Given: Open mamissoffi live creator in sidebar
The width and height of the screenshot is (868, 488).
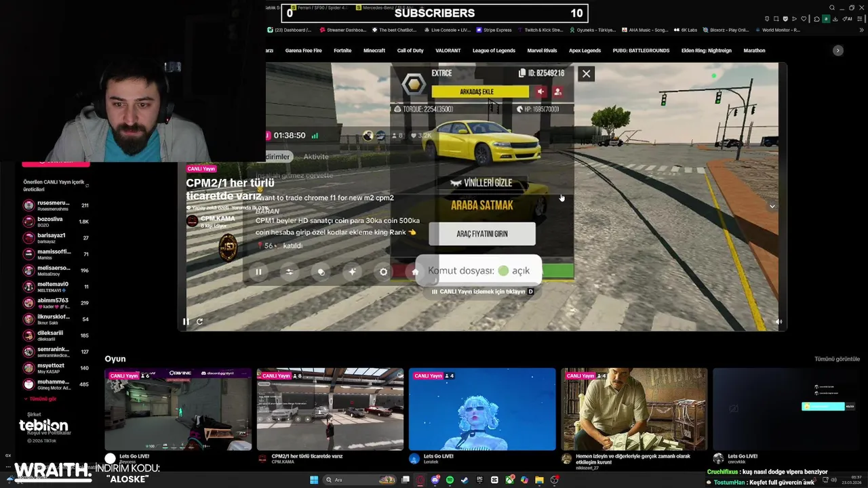Looking at the screenshot, I should (x=57, y=254).
